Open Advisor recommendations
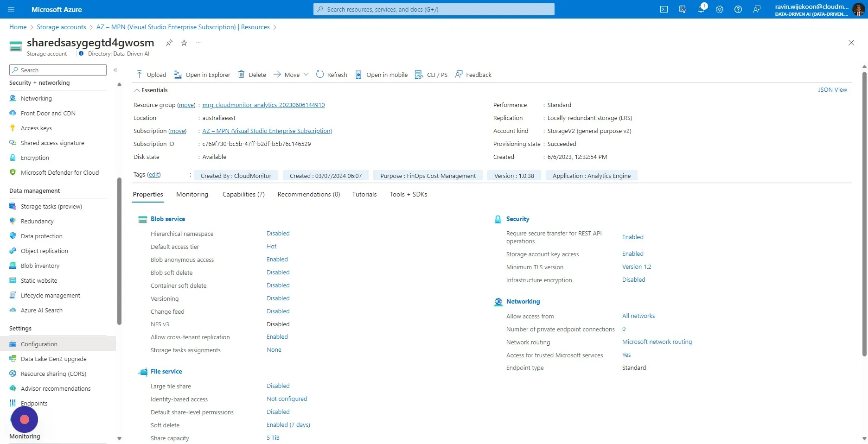 pos(56,388)
